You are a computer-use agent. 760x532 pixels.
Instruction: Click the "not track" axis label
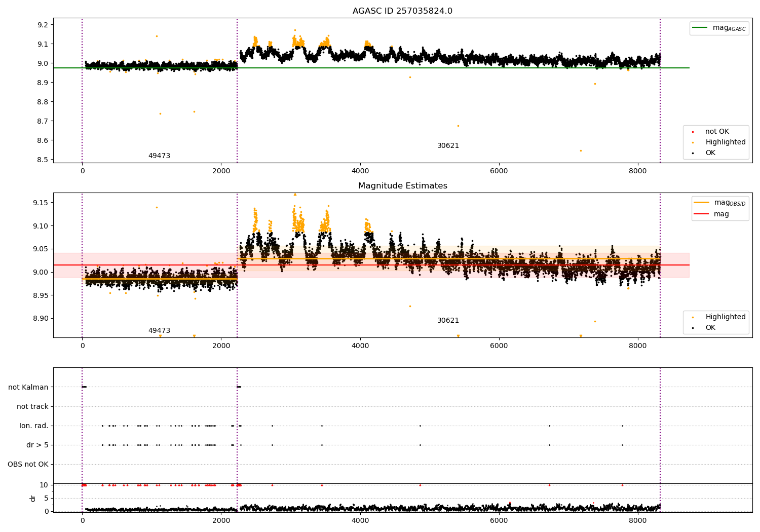coord(32,406)
